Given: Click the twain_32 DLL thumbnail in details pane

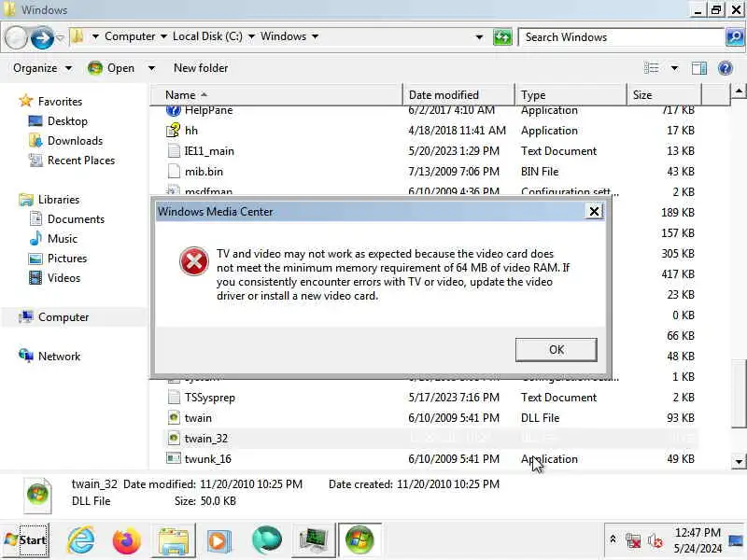Looking at the screenshot, I should (37, 495).
